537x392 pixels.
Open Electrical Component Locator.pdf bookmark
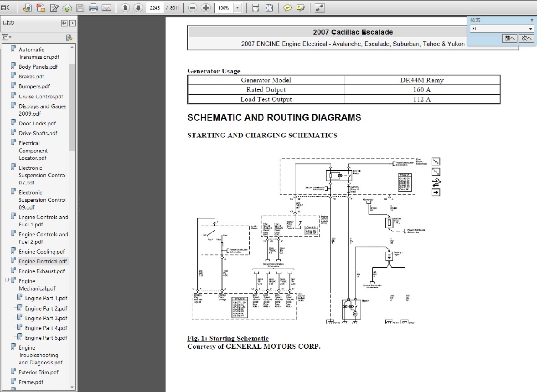[33, 151]
